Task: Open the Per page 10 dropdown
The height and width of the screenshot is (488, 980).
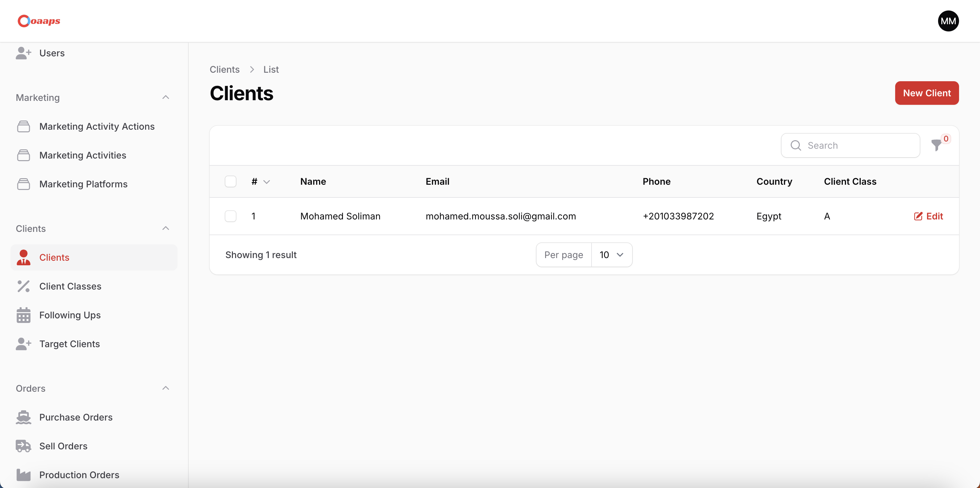Action: pos(612,255)
